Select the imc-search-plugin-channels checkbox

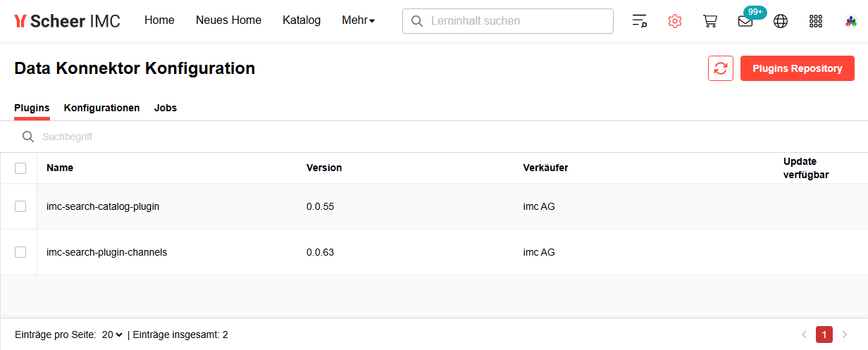20,252
